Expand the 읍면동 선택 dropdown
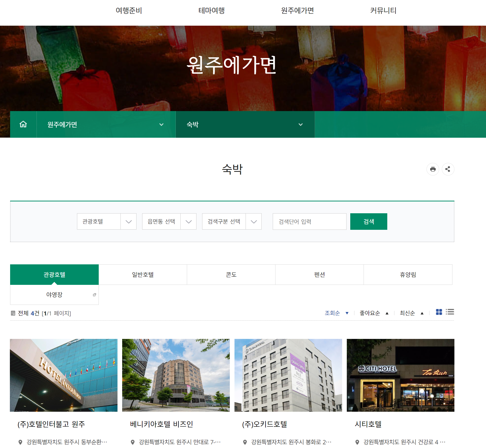 coord(189,221)
